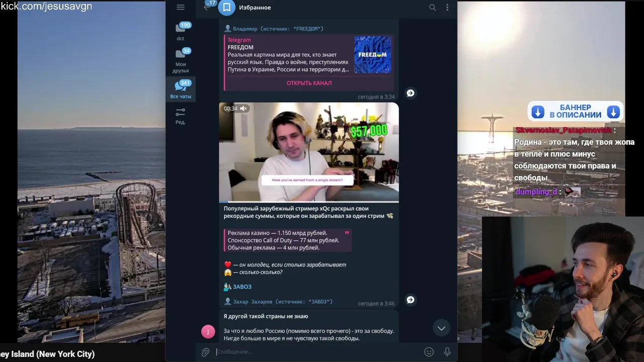Click the pink J sender avatar
644x362 pixels.
tap(208, 332)
